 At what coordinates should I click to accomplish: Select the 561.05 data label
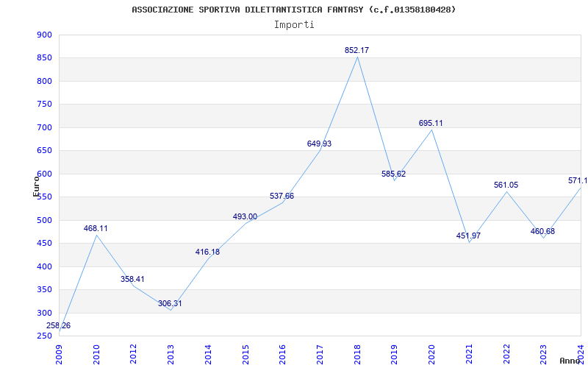[x=506, y=185]
